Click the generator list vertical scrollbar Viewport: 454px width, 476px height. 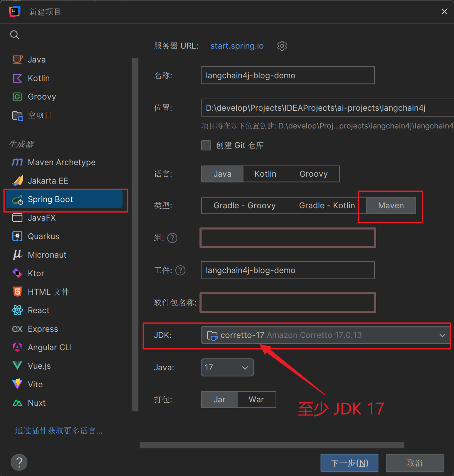click(x=135, y=235)
